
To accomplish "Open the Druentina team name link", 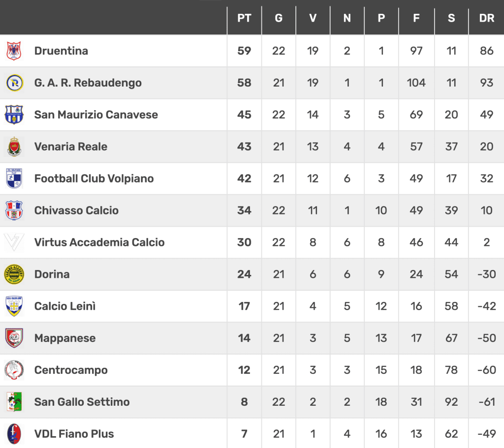I will click(x=61, y=51).
